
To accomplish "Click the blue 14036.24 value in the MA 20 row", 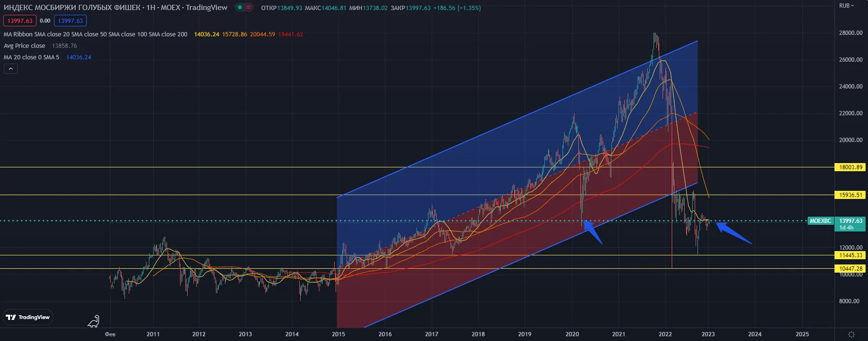I will [x=79, y=57].
